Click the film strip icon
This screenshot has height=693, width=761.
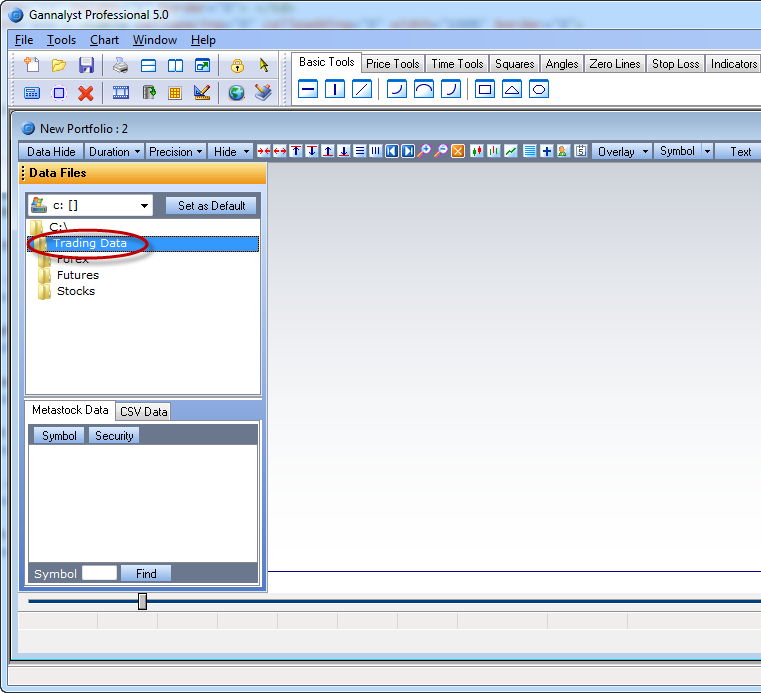[120, 93]
